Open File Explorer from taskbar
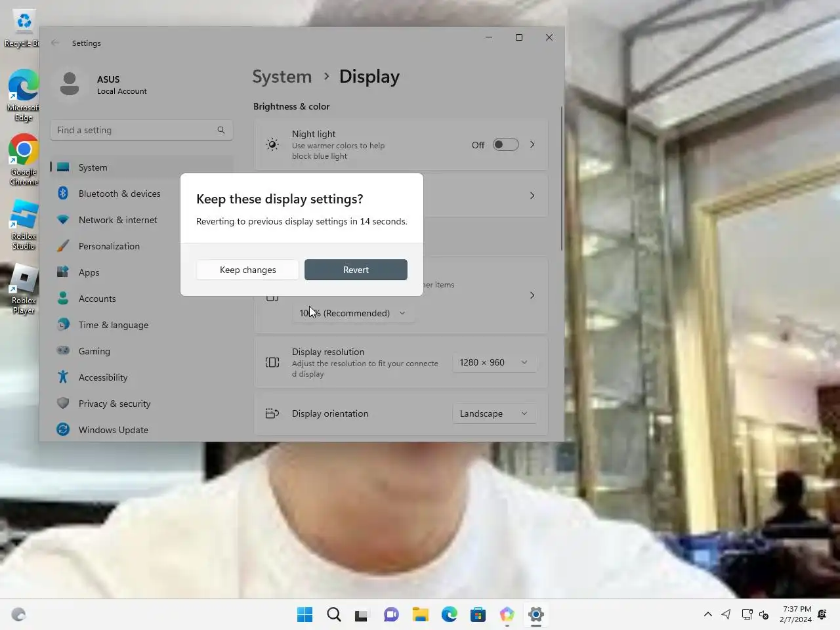This screenshot has width=840, height=630. [x=421, y=615]
